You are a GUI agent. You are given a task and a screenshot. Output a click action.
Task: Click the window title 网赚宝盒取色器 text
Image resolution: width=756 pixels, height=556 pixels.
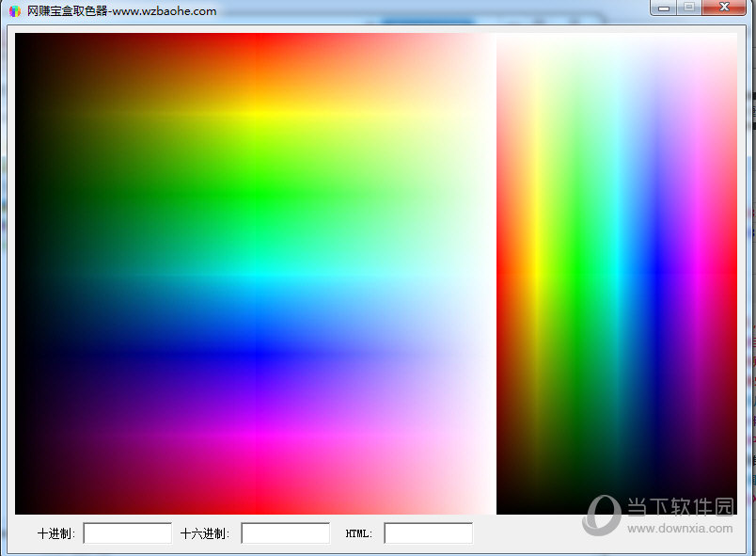(67, 10)
